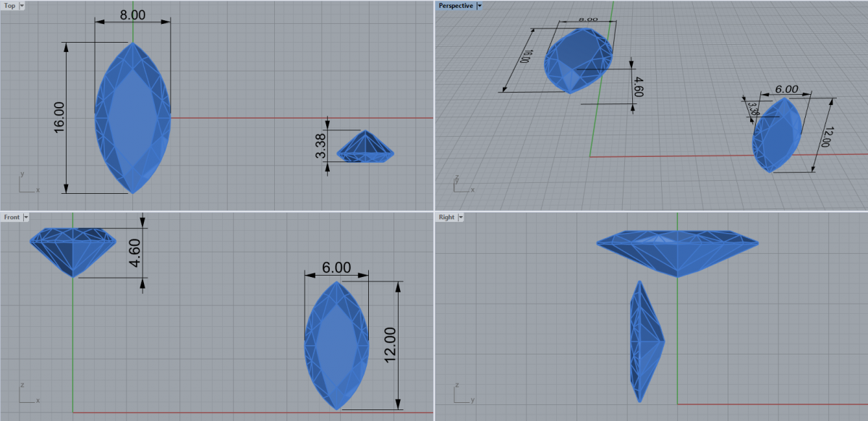Open the Front viewport dropdown arrow
The image size is (868, 421).
click(x=25, y=217)
